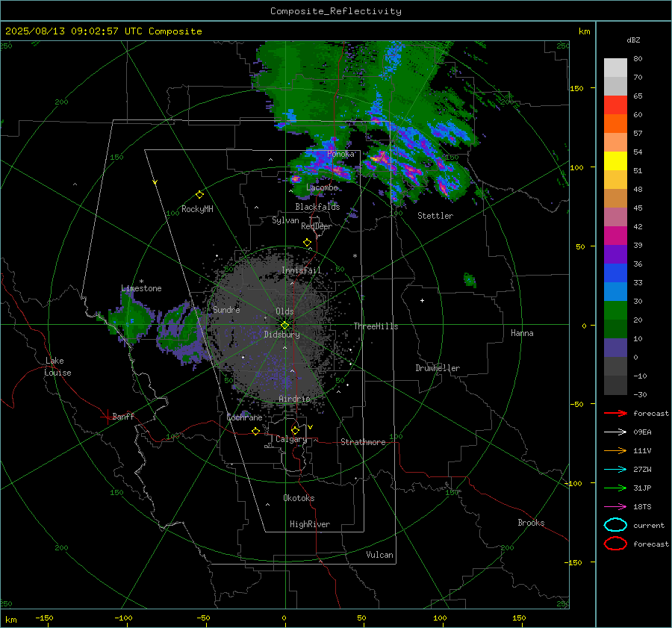Viewport: 672px width, 628px height.
Task: Click the Brooks town label
Action: (531, 523)
